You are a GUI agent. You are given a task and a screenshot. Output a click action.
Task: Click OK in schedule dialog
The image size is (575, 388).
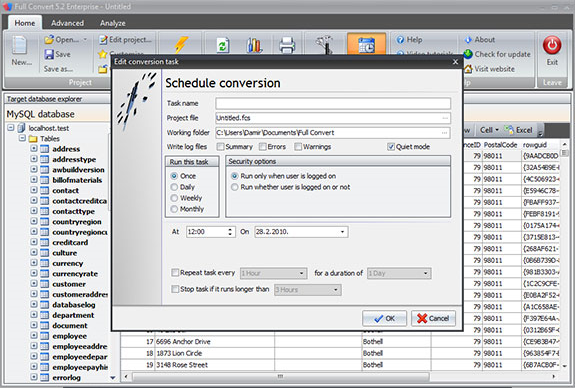click(x=384, y=318)
